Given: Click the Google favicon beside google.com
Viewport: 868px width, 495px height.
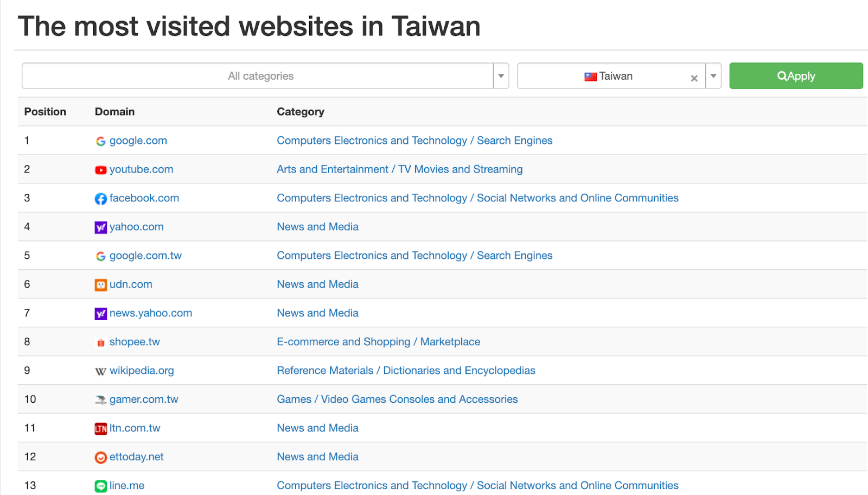Looking at the screenshot, I should pos(101,141).
